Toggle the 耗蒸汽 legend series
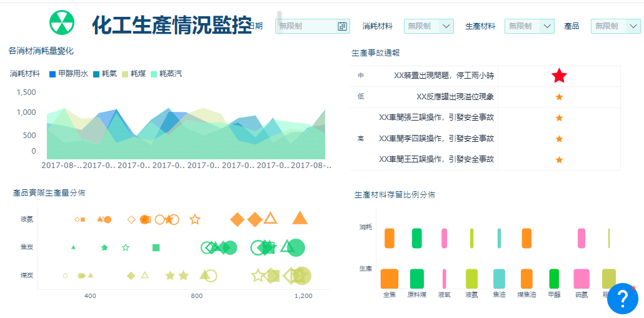The width and height of the screenshot is (644, 318). coord(166,74)
